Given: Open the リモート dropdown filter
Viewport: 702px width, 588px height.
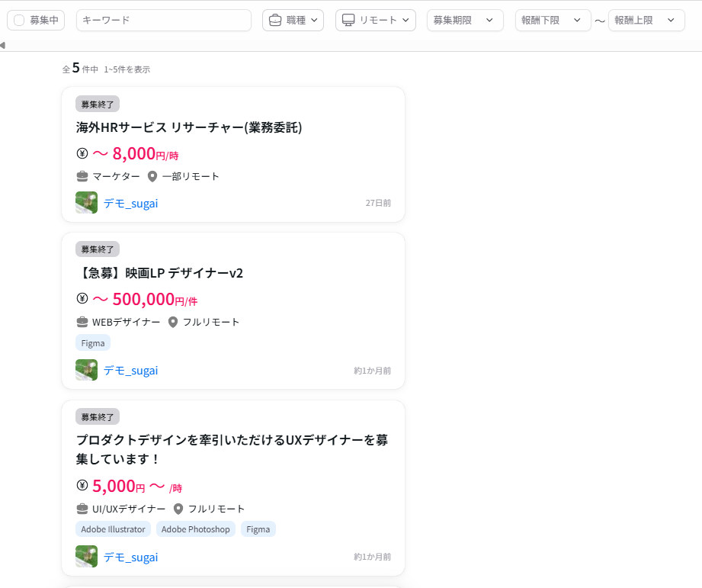Looking at the screenshot, I should click(376, 20).
